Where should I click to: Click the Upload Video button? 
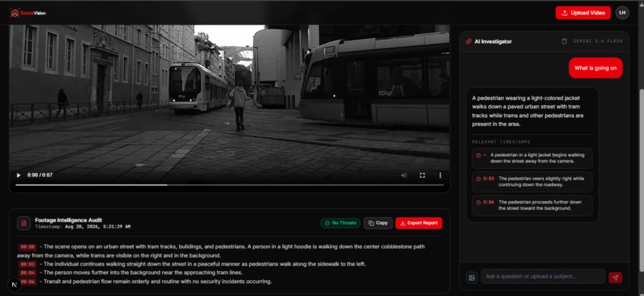(582, 13)
